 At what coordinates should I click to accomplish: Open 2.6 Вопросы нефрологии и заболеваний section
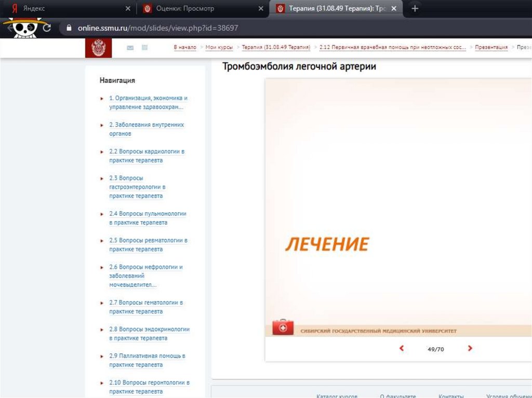tap(146, 276)
